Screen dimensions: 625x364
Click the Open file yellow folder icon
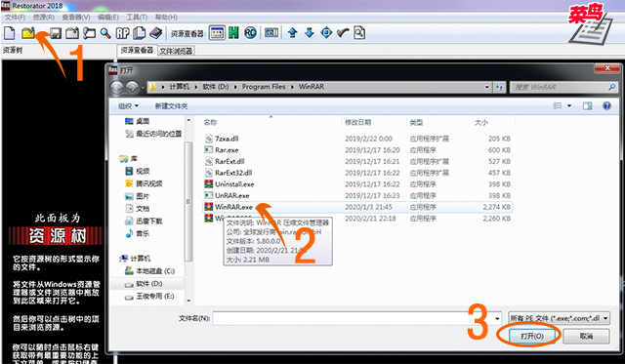coord(28,33)
